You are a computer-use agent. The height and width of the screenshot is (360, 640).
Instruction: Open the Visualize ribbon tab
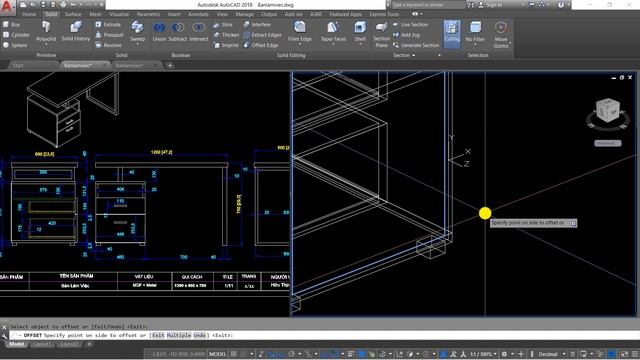tap(119, 14)
